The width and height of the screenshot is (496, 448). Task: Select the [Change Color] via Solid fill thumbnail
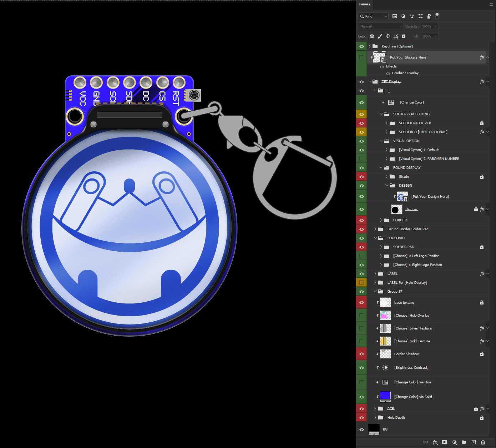385,397
